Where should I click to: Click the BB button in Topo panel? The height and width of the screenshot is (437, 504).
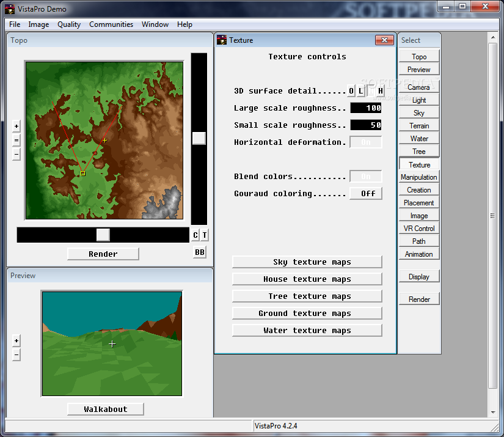click(x=200, y=252)
